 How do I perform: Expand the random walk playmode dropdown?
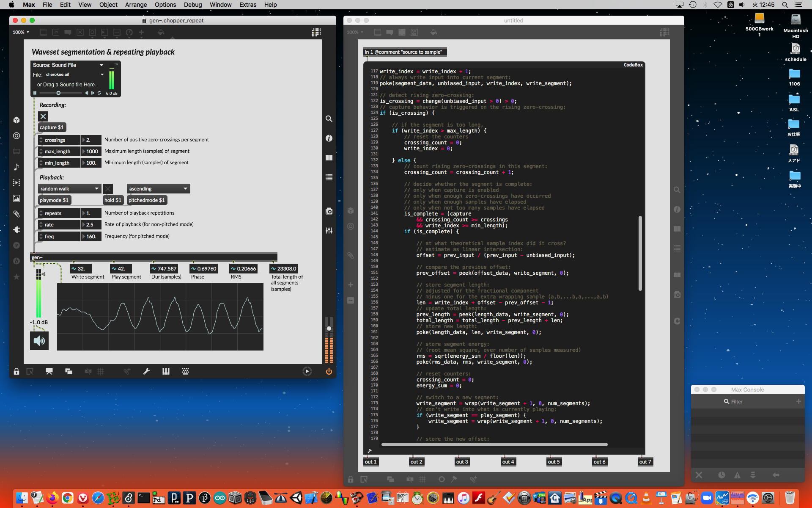69,189
